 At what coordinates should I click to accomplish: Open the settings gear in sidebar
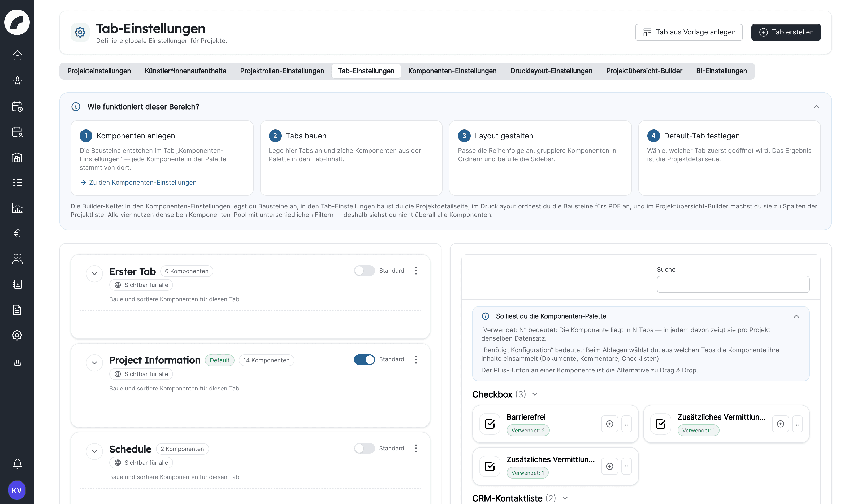point(17,336)
